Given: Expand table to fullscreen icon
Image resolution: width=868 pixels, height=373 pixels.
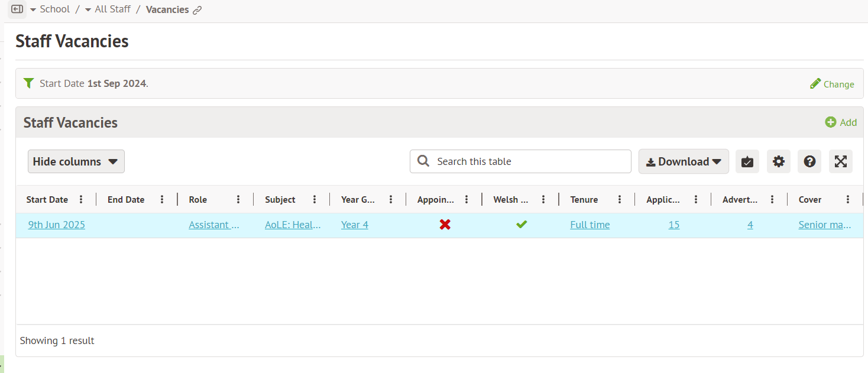Looking at the screenshot, I should (x=840, y=161).
